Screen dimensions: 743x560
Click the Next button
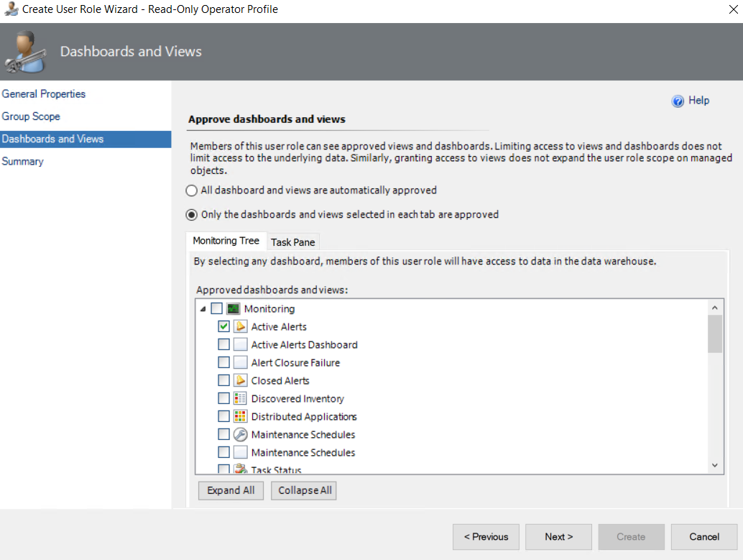[558, 537]
